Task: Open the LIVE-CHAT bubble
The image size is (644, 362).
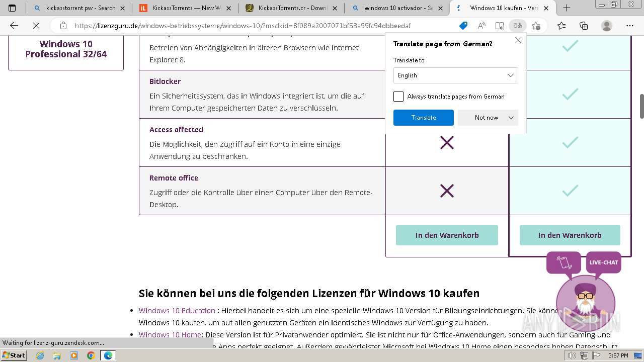Action: [603, 262]
